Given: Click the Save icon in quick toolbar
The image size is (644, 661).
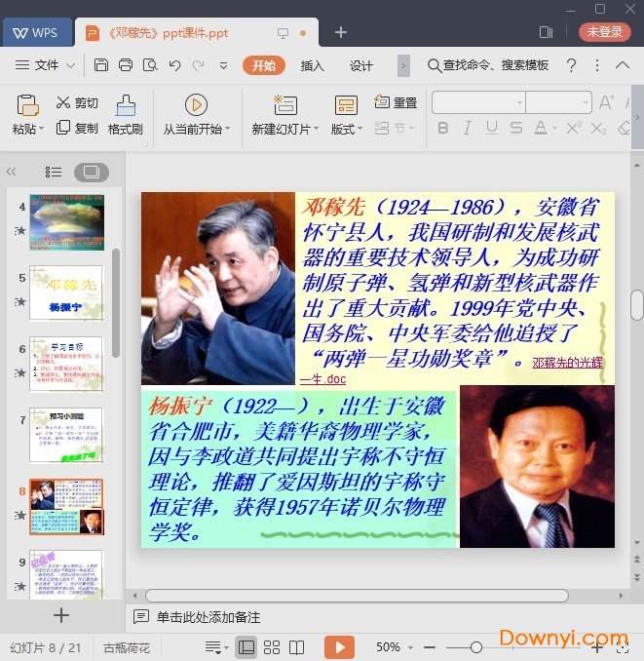Looking at the screenshot, I should click(101, 65).
